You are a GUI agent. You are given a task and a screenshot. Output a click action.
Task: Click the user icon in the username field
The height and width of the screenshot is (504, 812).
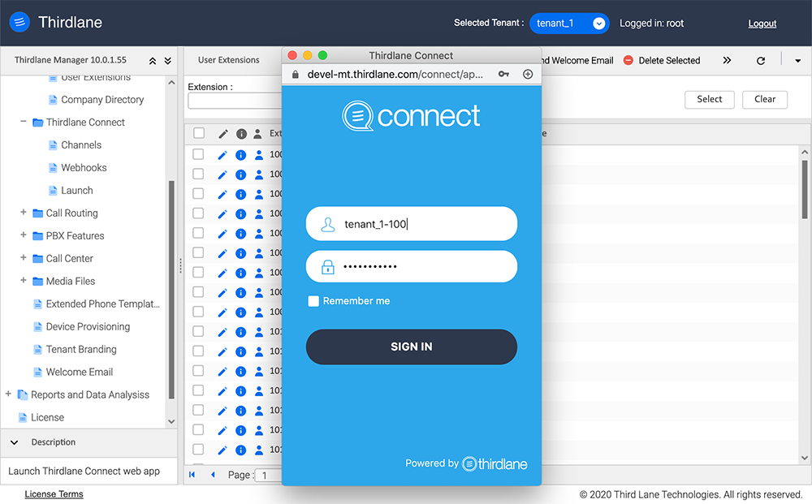point(328,224)
